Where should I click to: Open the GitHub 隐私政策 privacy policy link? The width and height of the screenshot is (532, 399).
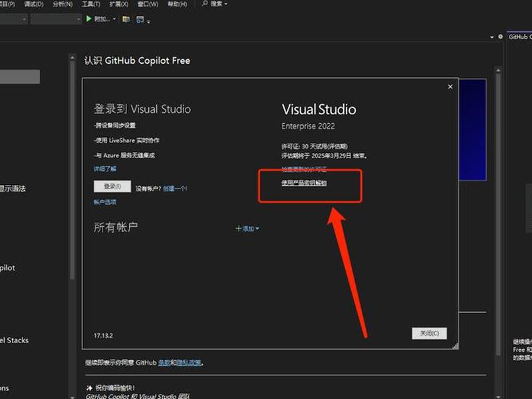(189, 362)
